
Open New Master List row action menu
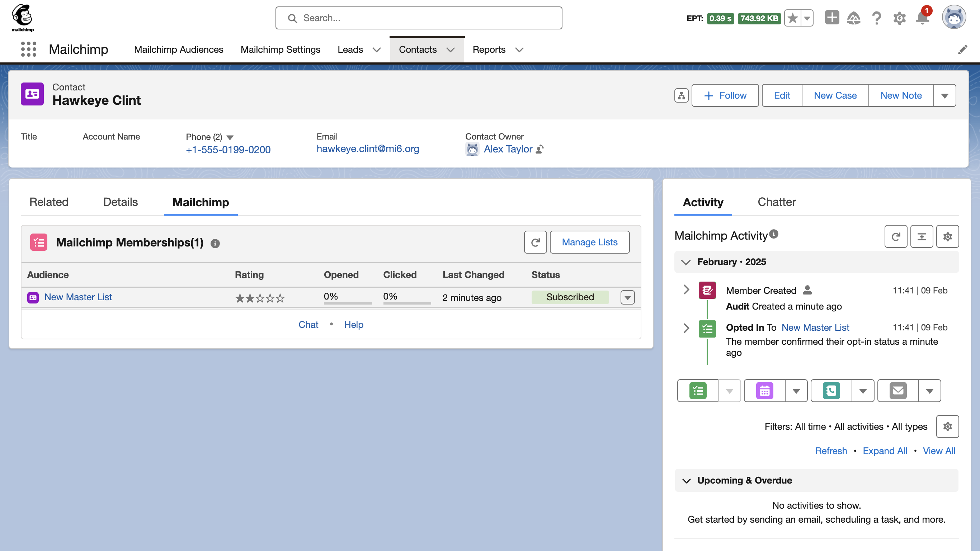pos(627,297)
